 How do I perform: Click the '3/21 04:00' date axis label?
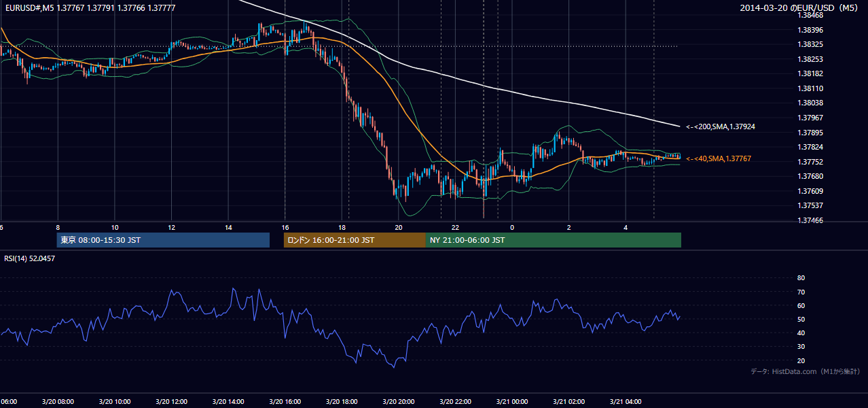[x=626, y=402]
